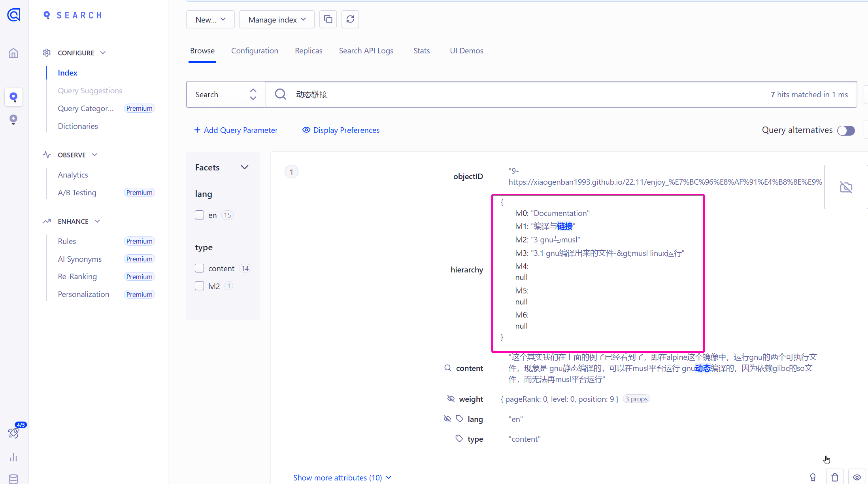Collapse the ENHANCE section
Image resolution: width=868 pixels, height=484 pixels.
click(97, 221)
